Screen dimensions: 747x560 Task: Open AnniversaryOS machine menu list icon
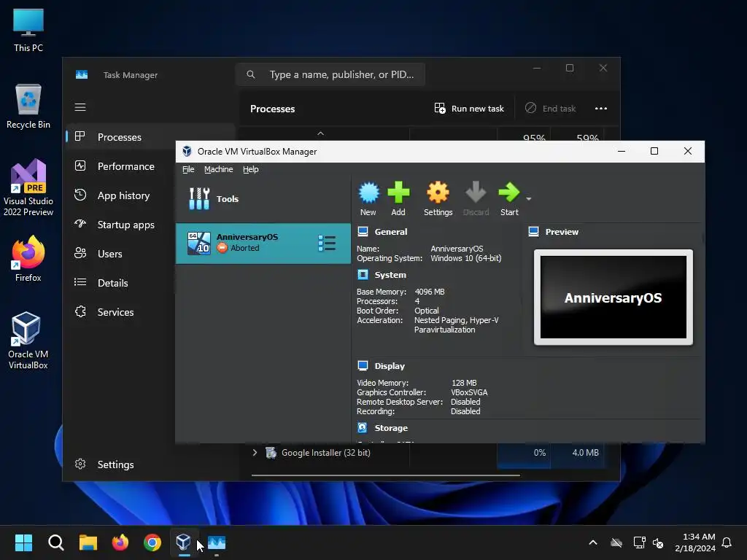pyautogui.click(x=327, y=243)
